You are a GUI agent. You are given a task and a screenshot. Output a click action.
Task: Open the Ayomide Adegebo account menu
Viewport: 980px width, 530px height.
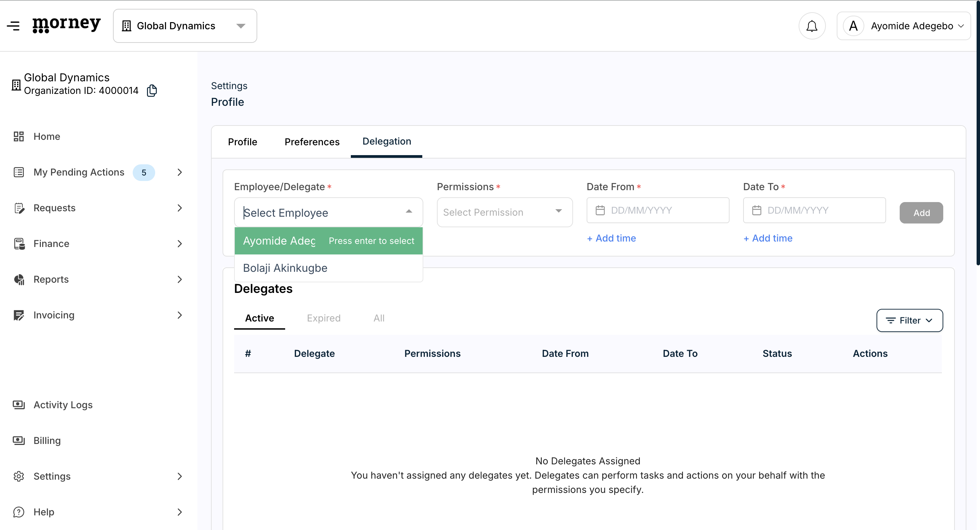[x=903, y=26]
